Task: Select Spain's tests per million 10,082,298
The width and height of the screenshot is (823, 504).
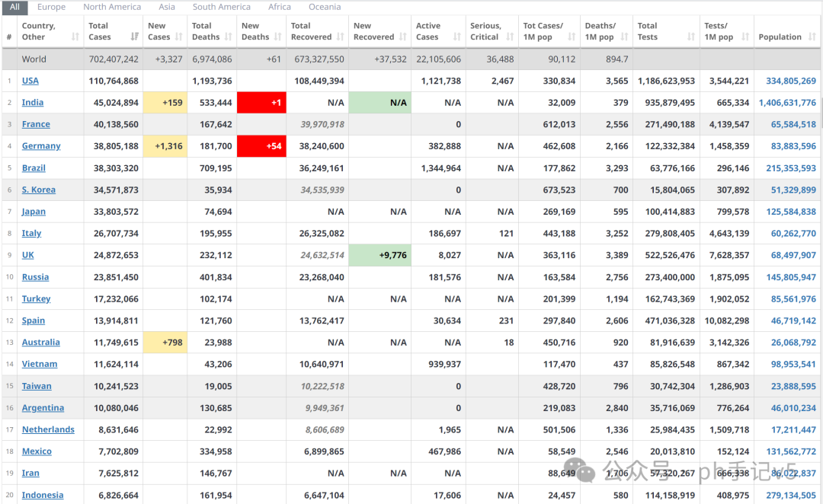Action: (x=727, y=321)
